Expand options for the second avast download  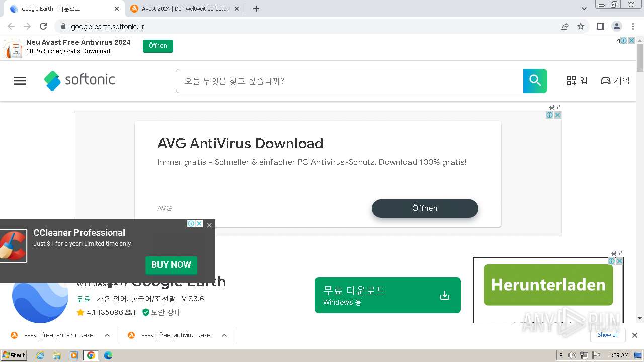[224, 335]
